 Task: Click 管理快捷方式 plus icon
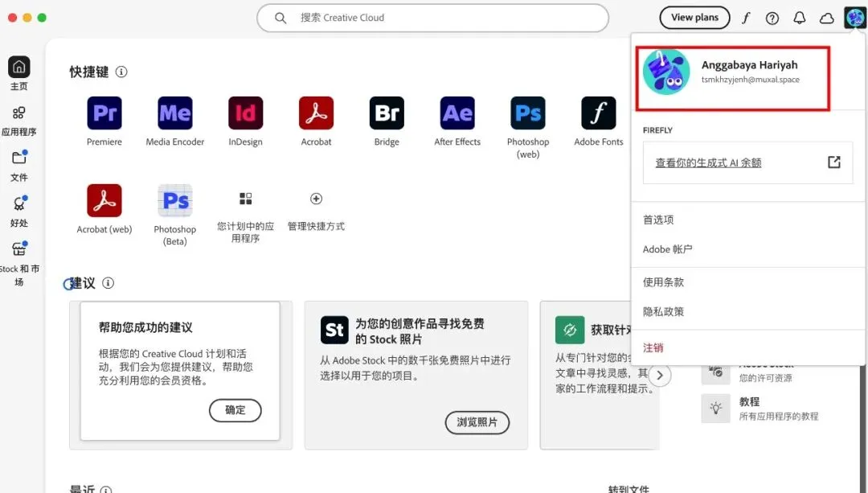(x=316, y=199)
